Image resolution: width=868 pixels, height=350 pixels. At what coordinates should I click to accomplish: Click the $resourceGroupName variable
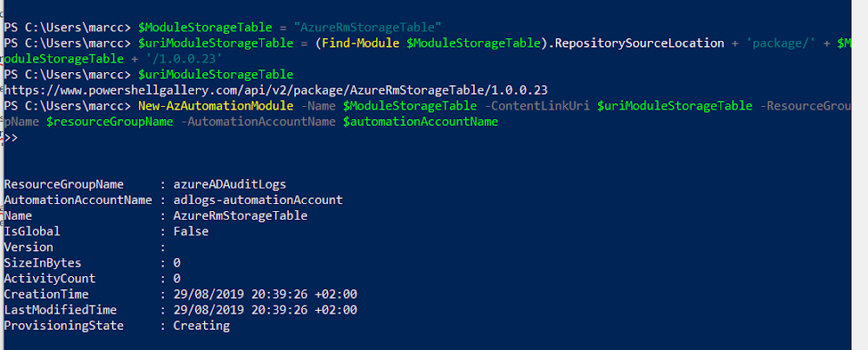point(109,122)
